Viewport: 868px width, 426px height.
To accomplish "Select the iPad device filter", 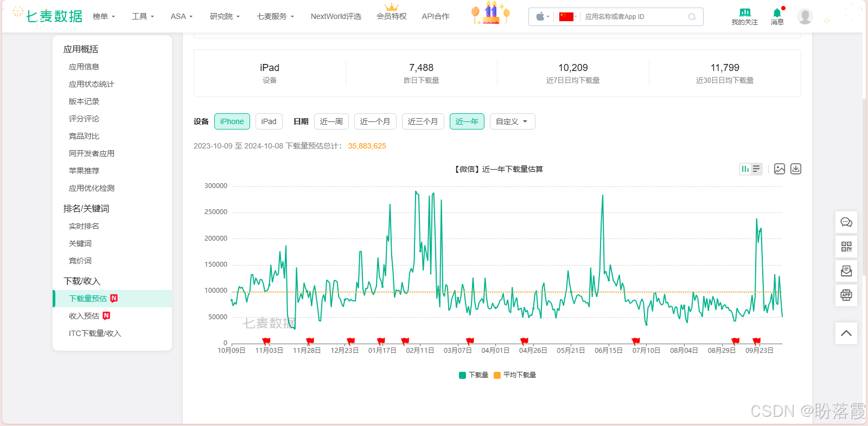I will 269,121.
